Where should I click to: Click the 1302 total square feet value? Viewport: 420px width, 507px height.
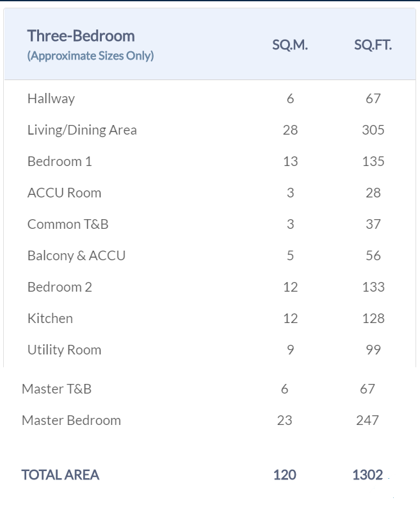[367, 474]
